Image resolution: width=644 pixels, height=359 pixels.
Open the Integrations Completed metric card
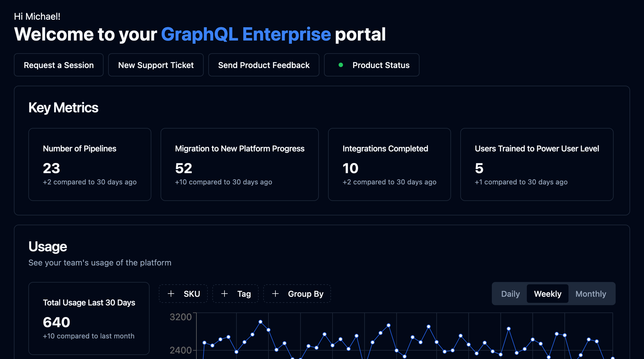pos(389,164)
